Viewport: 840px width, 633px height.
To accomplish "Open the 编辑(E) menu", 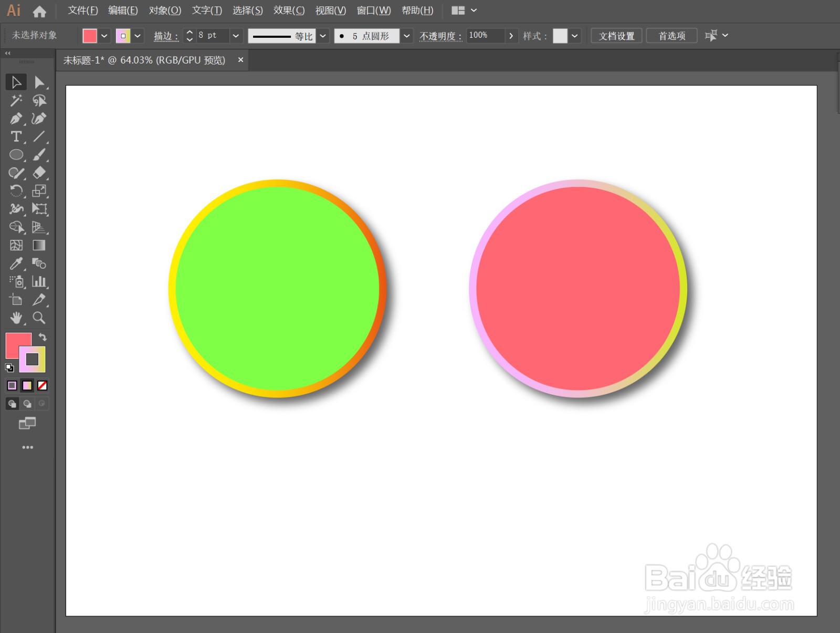I will tap(123, 10).
